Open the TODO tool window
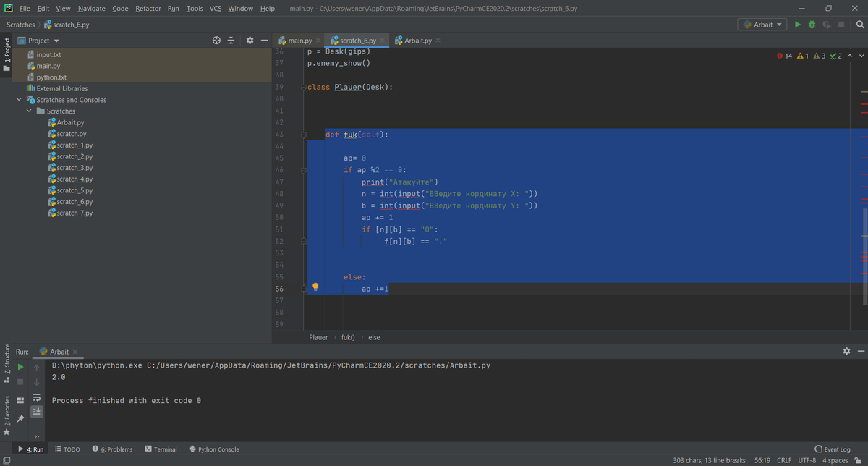This screenshot has height=466, width=868. tap(67, 449)
